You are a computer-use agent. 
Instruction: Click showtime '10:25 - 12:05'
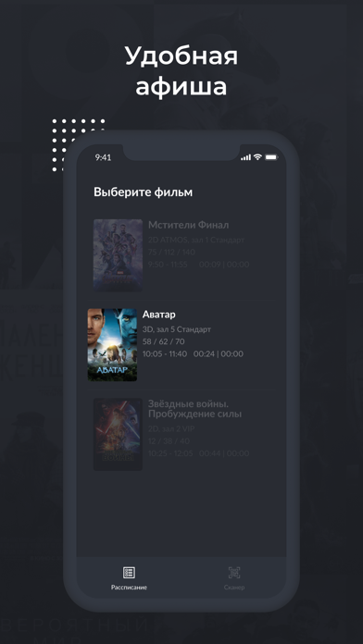170,453
